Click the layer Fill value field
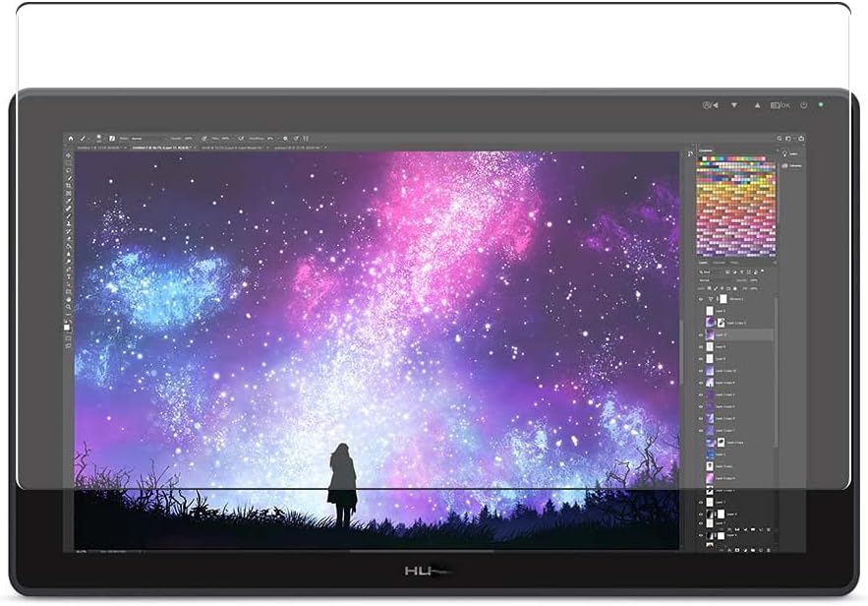The height and width of the screenshot is (606, 868). tap(754, 288)
